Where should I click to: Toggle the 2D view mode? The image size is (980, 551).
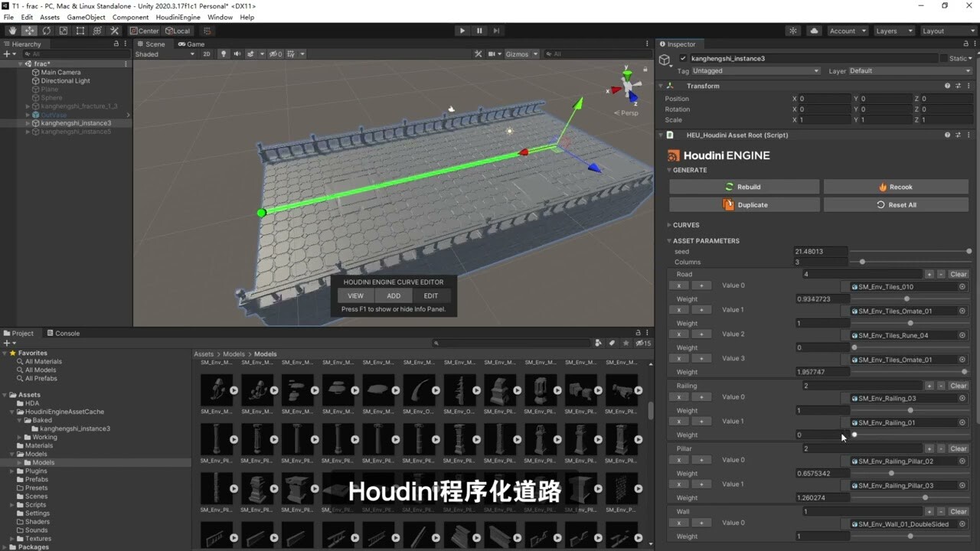pyautogui.click(x=207, y=54)
